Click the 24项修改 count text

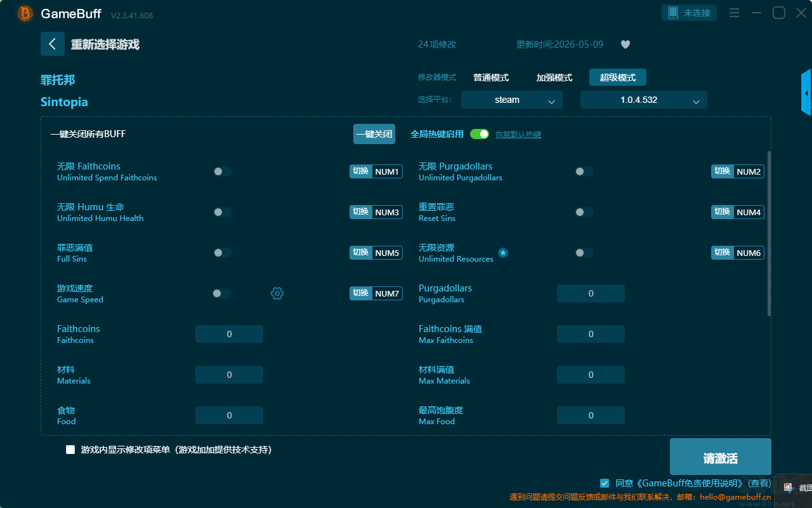click(x=437, y=44)
